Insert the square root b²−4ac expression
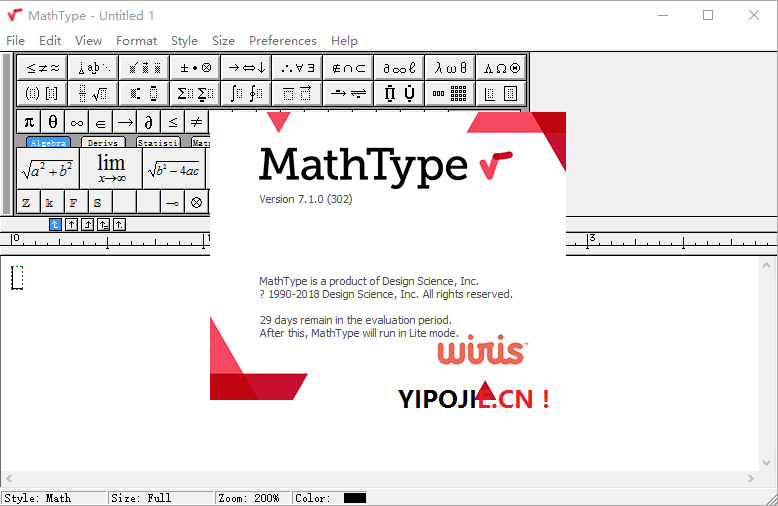The width and height of the screenshot is (778, 506). (174, 169)
